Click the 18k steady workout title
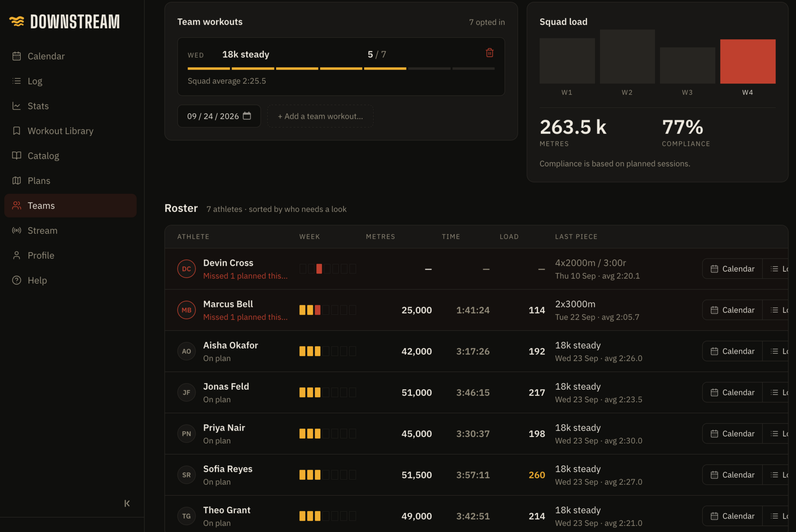The width and height of the screenshot is (796, 532). (245, 54)
